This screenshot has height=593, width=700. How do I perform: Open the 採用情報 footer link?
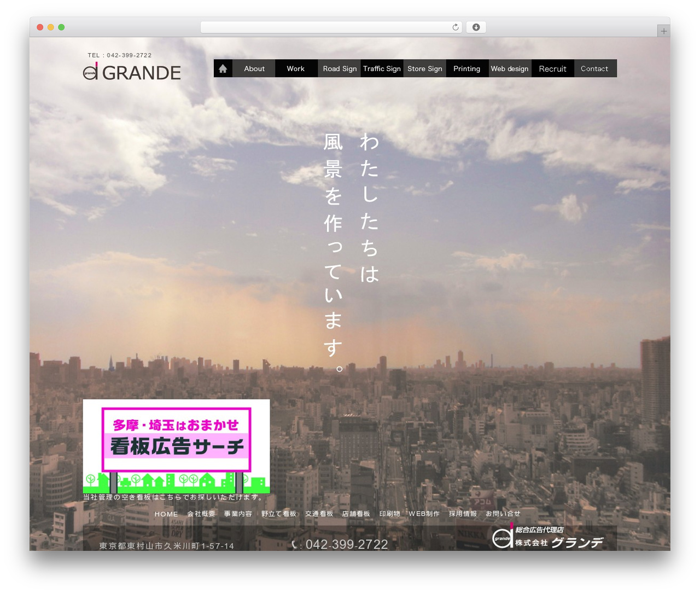pos(463,514)
